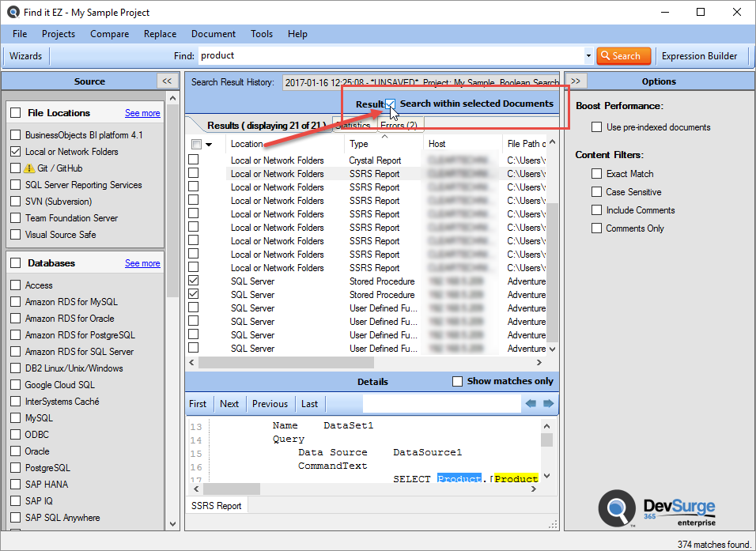
Task: Open the Find field history dropdown arrow
Action: (x=588, y=56)
